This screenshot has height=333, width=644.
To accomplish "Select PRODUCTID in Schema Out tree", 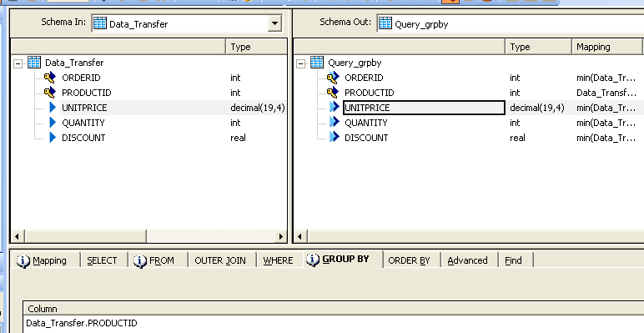I will point(370,93).
